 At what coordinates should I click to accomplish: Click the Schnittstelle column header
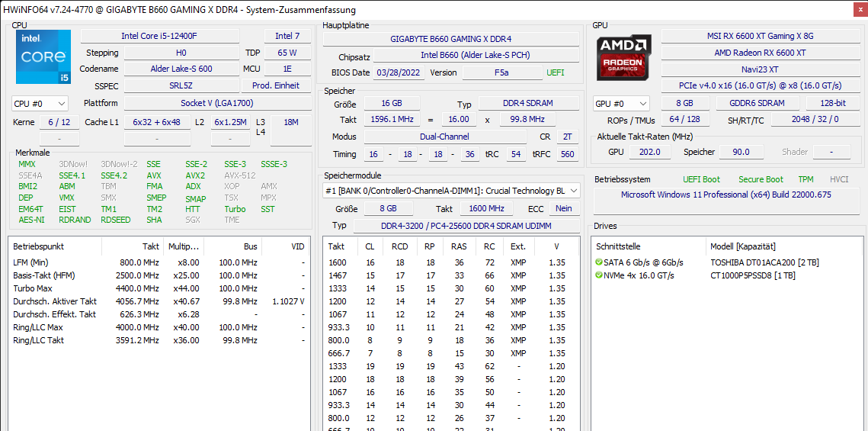click(649, 246)
